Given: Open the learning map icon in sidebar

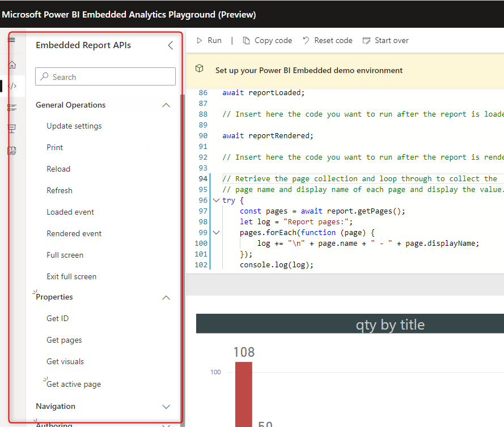Looking at the screenshot, I should coord(12,151).
